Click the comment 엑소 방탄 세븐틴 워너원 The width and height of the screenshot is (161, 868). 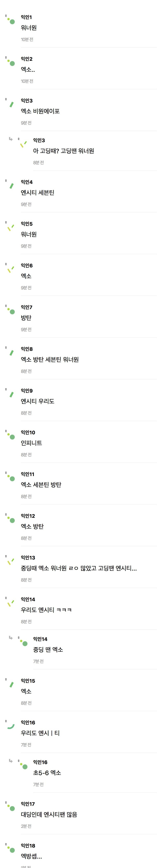coord(50,359)
